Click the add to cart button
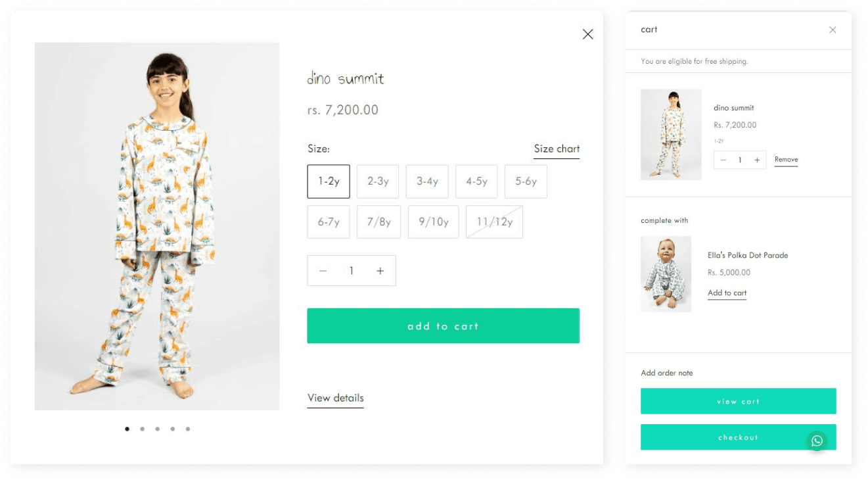The width and height of the screenshot is (868, 480). pyautogui.click(x=443, y=326)
